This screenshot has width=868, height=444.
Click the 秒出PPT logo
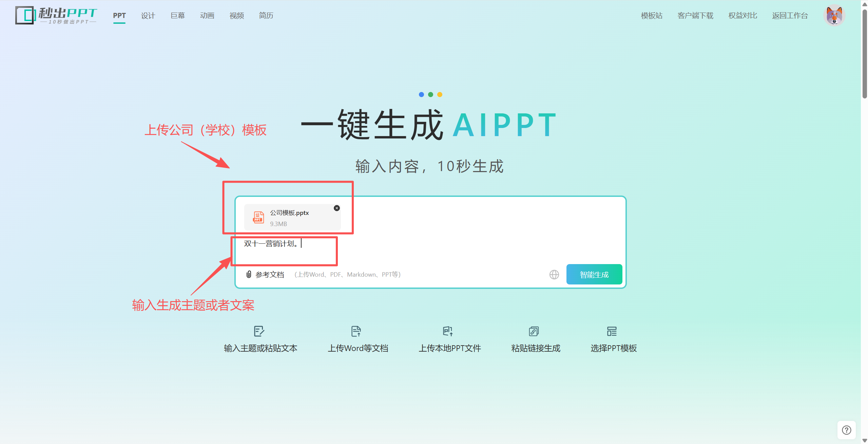56,15
